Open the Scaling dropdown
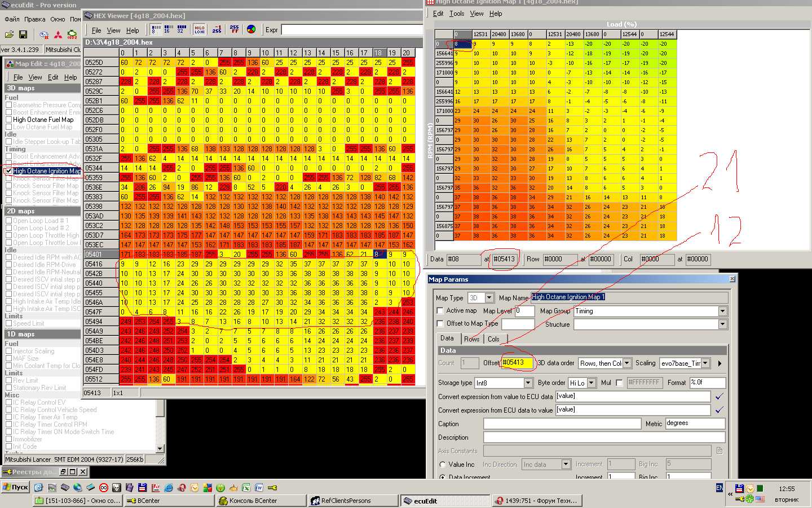This screenshot has width=812, height=508. coord(705,364)
